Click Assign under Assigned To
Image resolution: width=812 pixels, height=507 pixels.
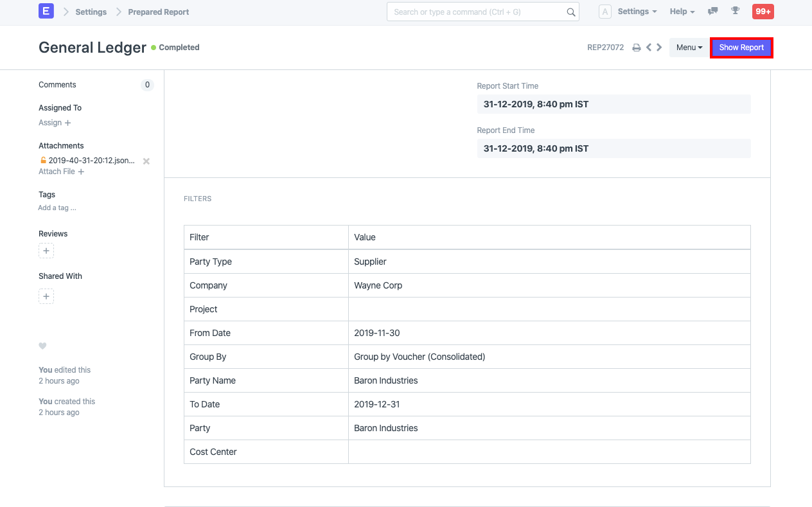49,122
